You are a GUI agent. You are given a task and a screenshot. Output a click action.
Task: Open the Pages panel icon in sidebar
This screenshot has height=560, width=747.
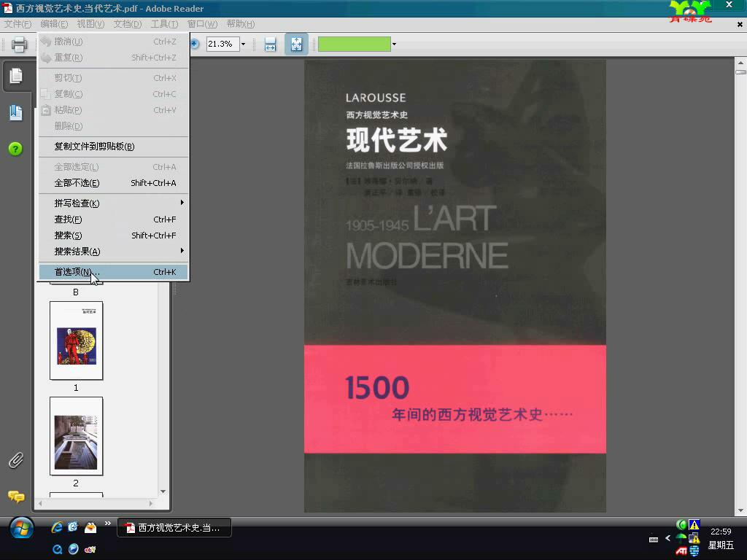16,76
